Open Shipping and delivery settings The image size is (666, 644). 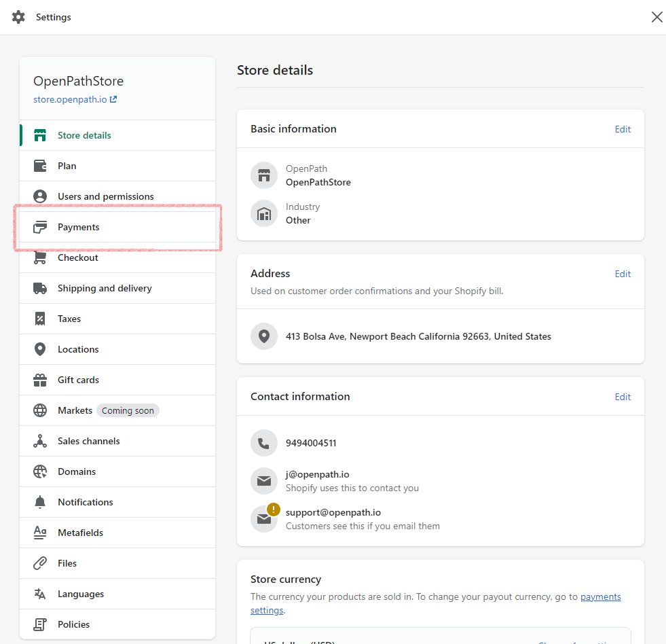(x=117, y=288)
